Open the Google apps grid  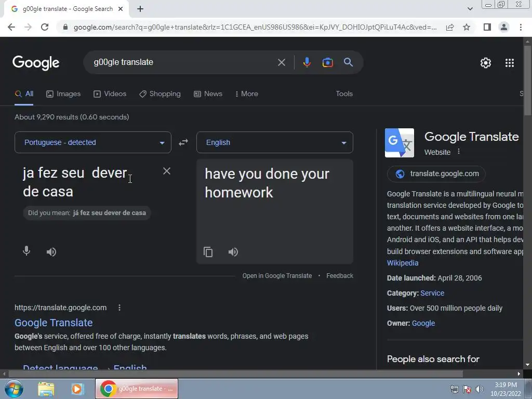pos(510,63)
